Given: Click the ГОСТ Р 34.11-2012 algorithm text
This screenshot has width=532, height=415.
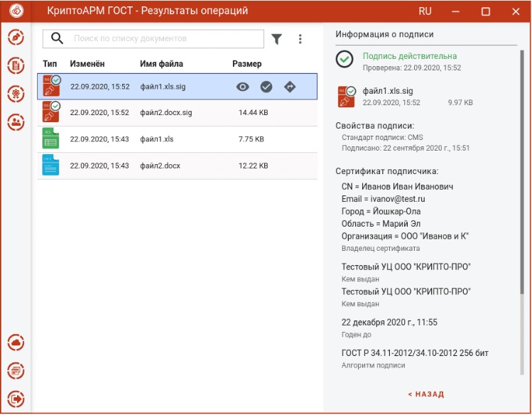Looking at the screenshot, I should click(415, 353).
